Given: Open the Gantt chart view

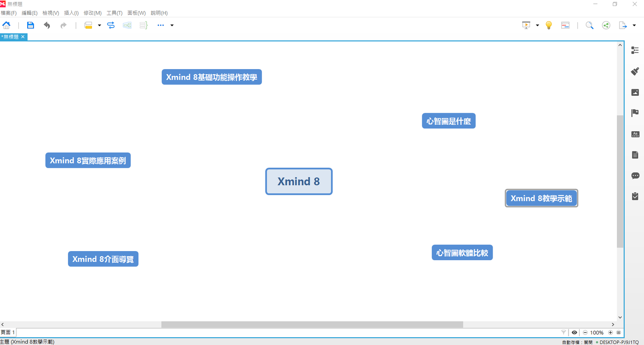Looking at the screenshot, I should point(565,25).
